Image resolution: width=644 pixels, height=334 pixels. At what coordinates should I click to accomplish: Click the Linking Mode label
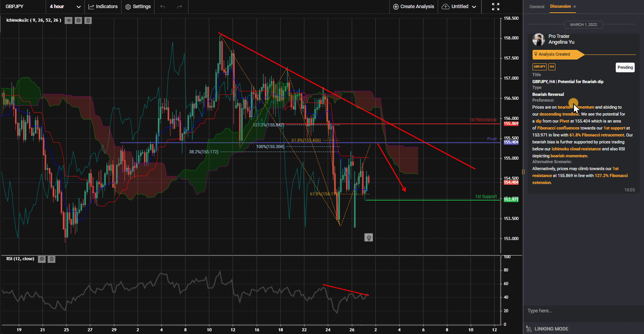coord(552,329)
